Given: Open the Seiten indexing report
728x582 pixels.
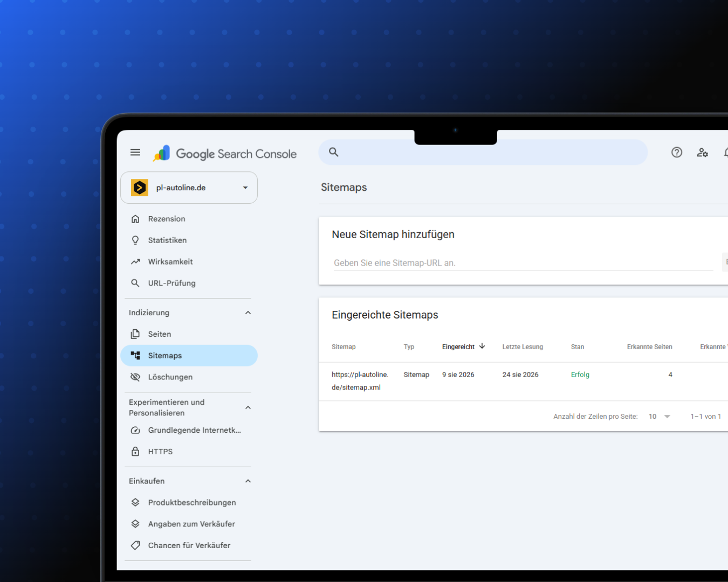Looking at the screenshot, I should pyautogui.click(x=189, y=334).
